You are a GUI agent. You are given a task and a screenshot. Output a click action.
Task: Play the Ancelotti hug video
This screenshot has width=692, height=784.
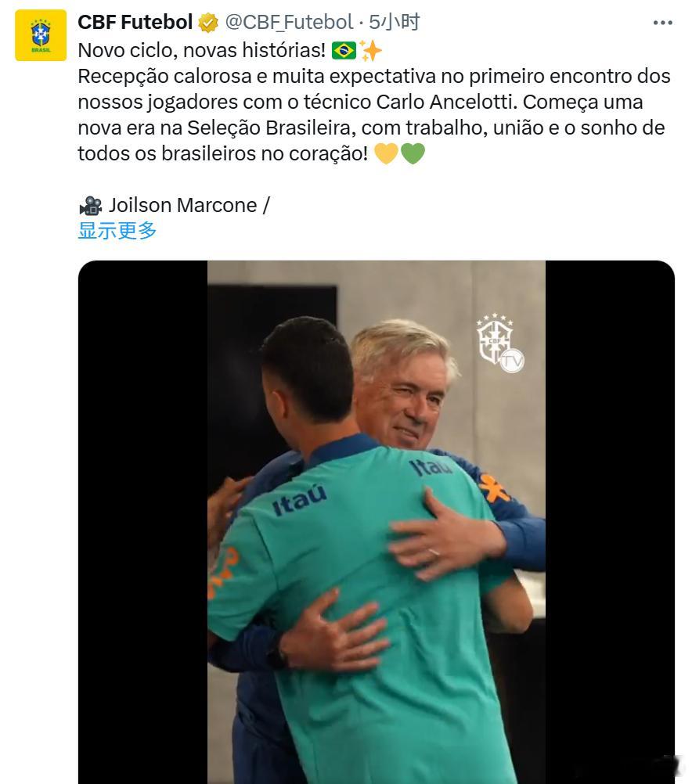[377, 522]
